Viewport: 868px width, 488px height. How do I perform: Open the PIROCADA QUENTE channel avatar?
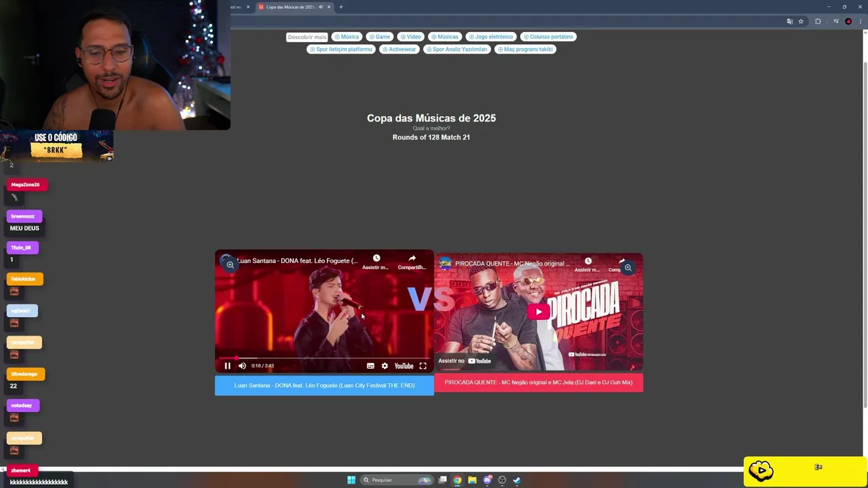click(445, 264)
